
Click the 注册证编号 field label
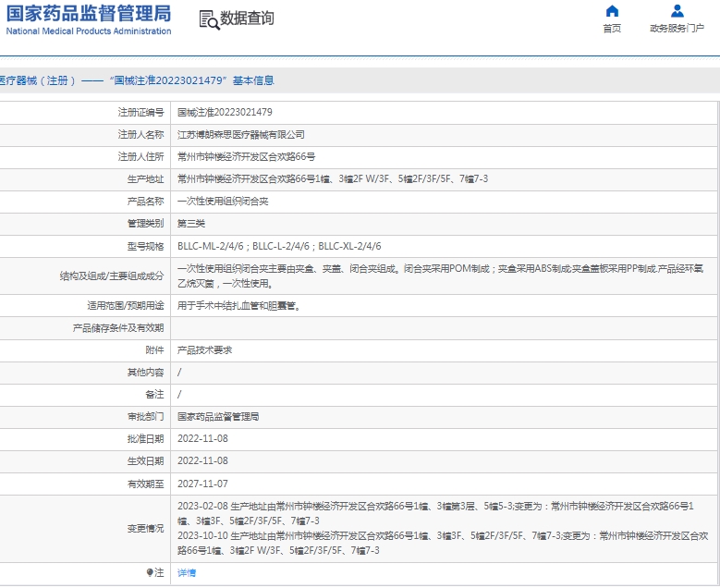click(x=141, y=113)
